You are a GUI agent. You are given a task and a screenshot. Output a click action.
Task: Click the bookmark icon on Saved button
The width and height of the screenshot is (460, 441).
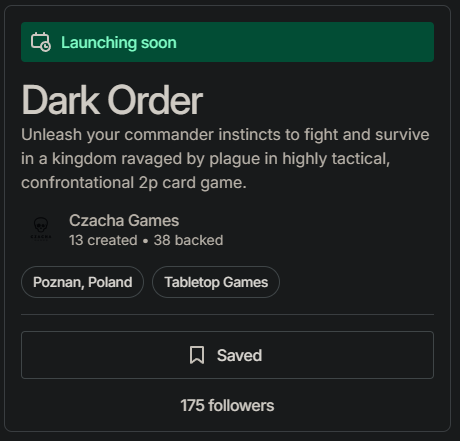pyautogui.click(x=197, y=355)
